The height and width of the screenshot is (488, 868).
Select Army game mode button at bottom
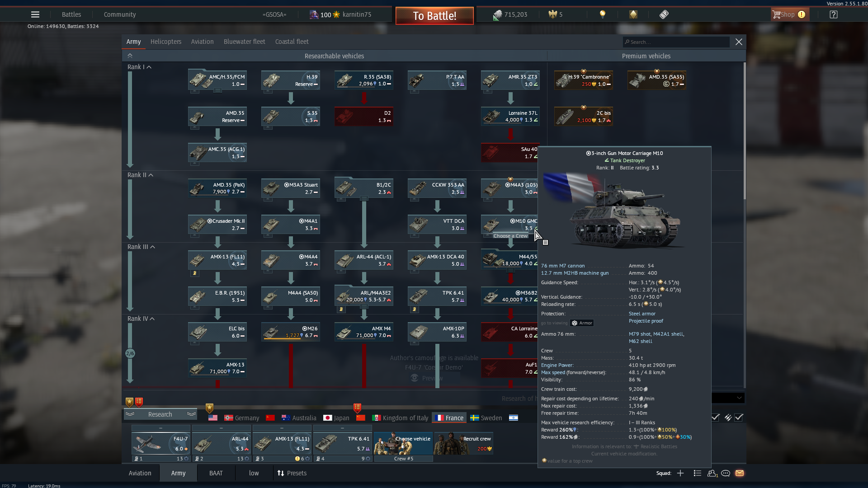[x=178, y=473]
